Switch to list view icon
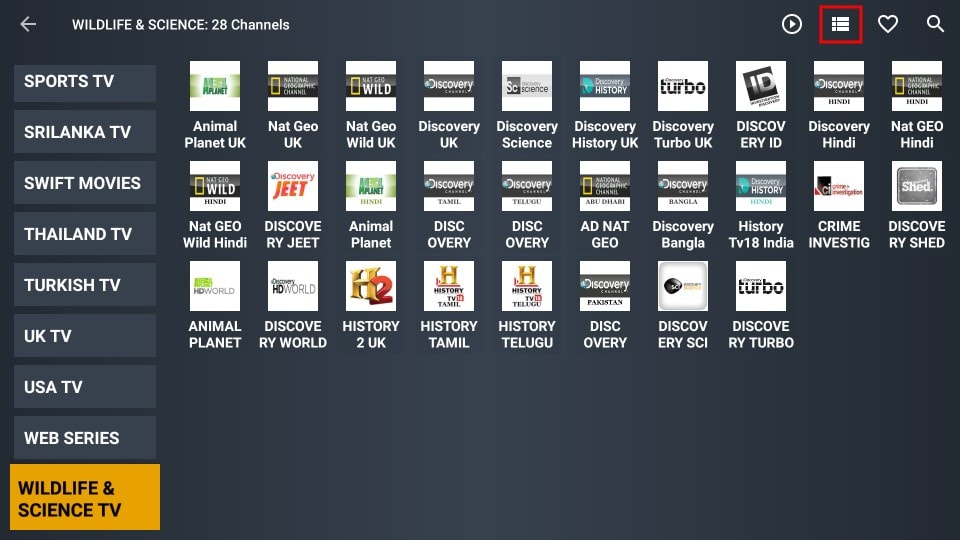 point(840,24)
